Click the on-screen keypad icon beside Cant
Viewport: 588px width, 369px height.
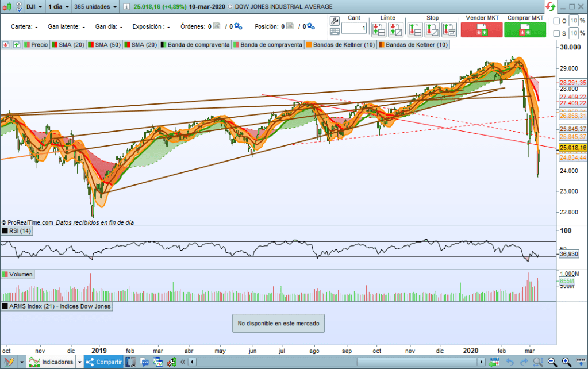[x=335, y=30]
